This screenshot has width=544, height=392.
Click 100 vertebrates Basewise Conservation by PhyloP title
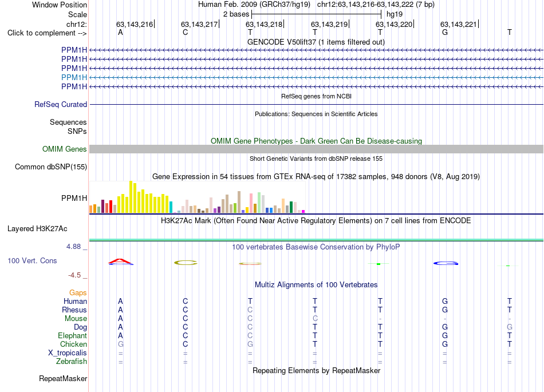pyautogui.click(x=316, y=247)
